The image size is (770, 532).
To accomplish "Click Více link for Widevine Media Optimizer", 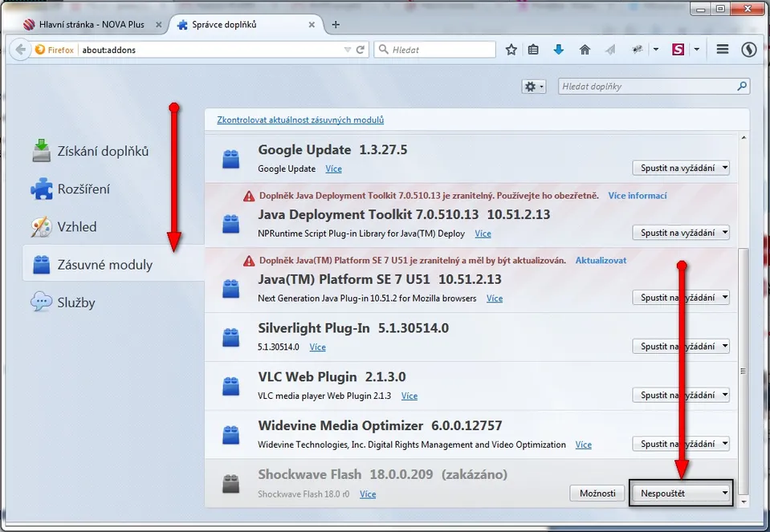I will (584, 445).
